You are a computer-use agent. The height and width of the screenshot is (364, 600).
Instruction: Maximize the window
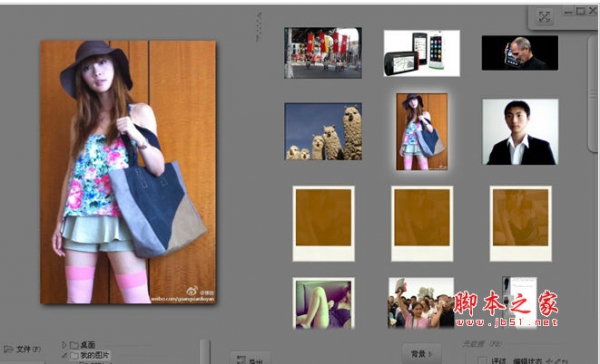pyautogui.click(x=581, y=11)
